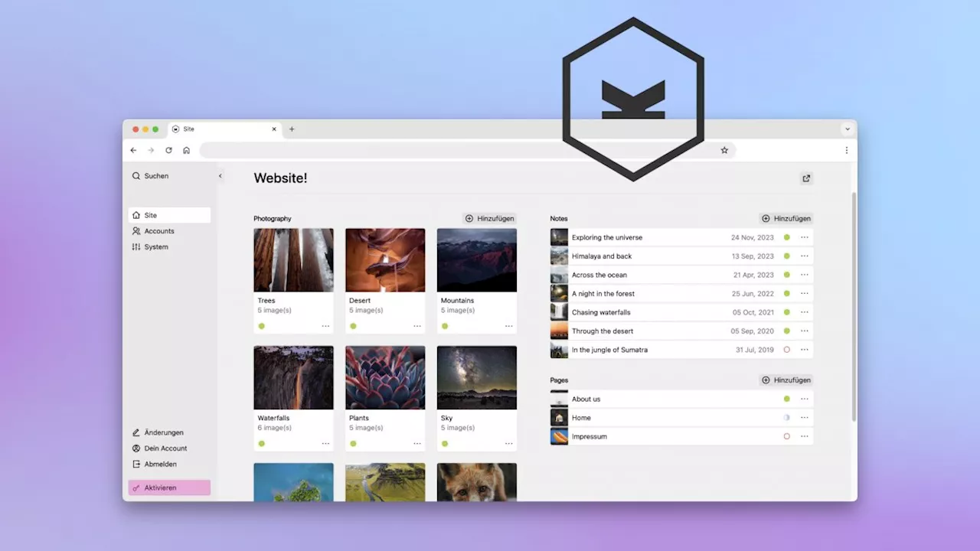This screenshot has width=980, height=551.
Task: Toggle the status dot of the Desert album
Action: click(353, 326)
